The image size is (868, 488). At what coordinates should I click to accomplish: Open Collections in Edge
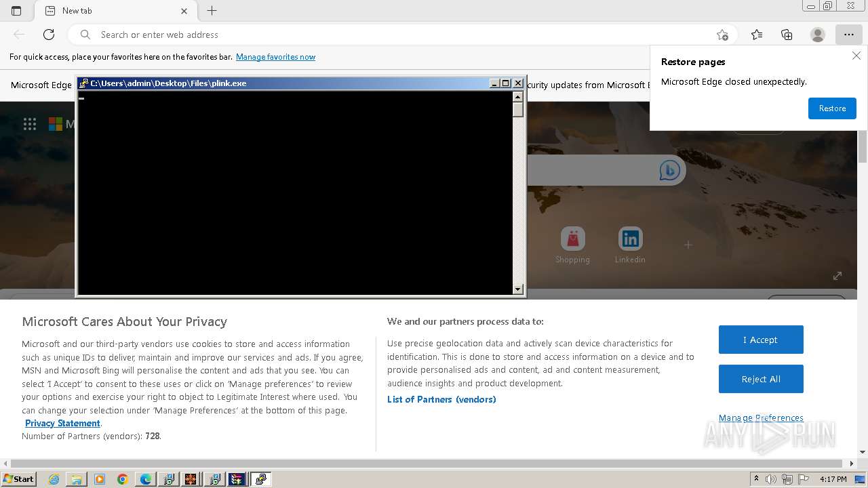click(787, 35)
